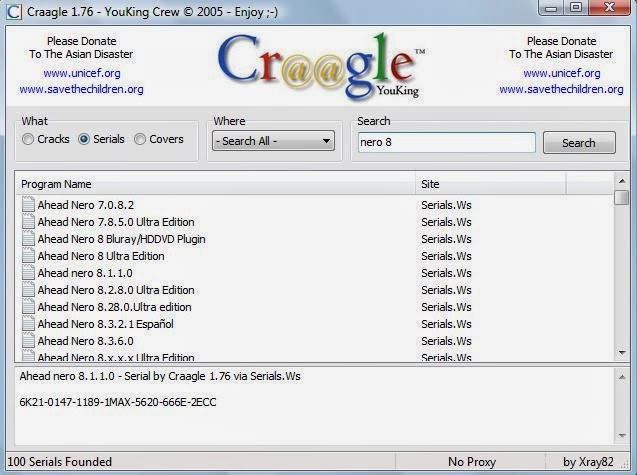The image size is (637, 475).
Task: Click the Serial by Craagle 1.76 header line
Action: [x=160, y=376]
